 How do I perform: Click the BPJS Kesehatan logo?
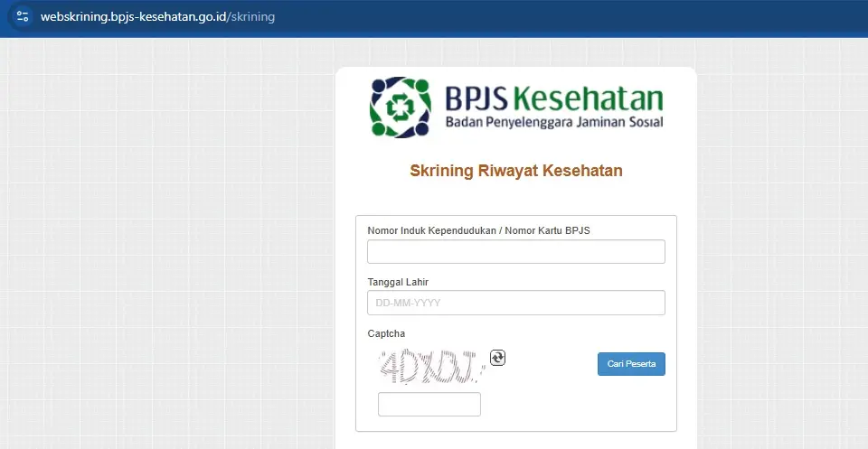pyautogui.click(x=516, y=108)
